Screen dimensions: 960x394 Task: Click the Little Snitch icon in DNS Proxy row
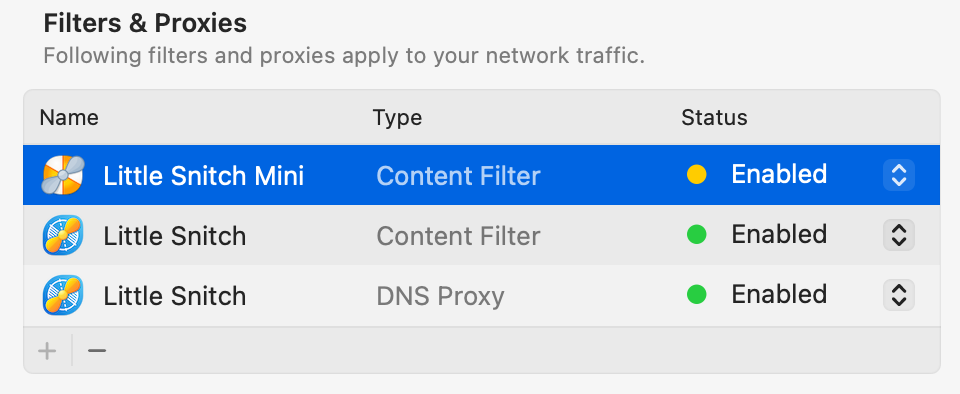(x=63, y=295)
